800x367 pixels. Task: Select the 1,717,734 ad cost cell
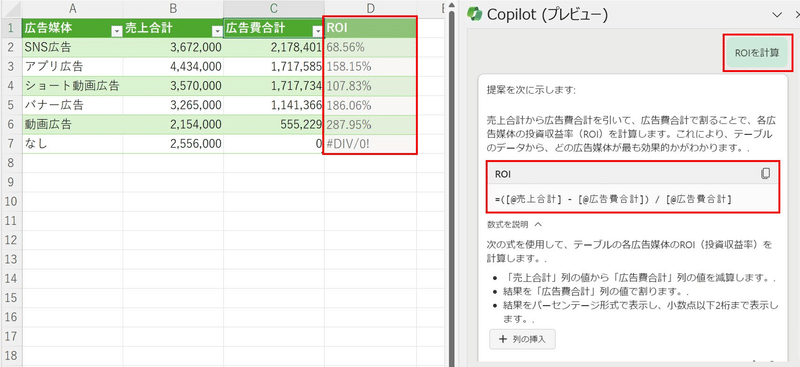click(x=273, y=86)
